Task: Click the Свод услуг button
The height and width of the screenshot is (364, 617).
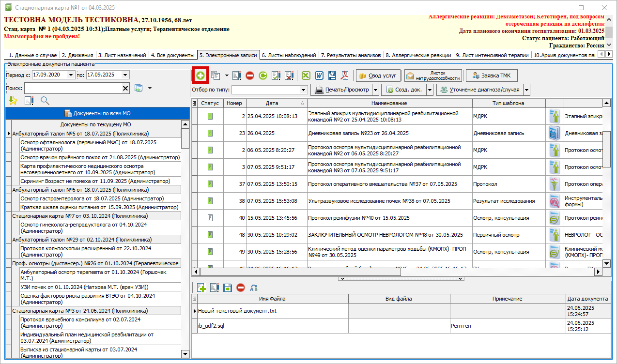Action: 378,76
